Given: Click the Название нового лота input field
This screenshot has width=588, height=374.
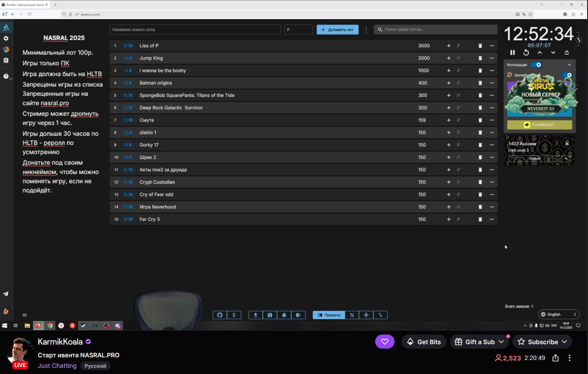Looking at the screenshot, I should [195, 29].
